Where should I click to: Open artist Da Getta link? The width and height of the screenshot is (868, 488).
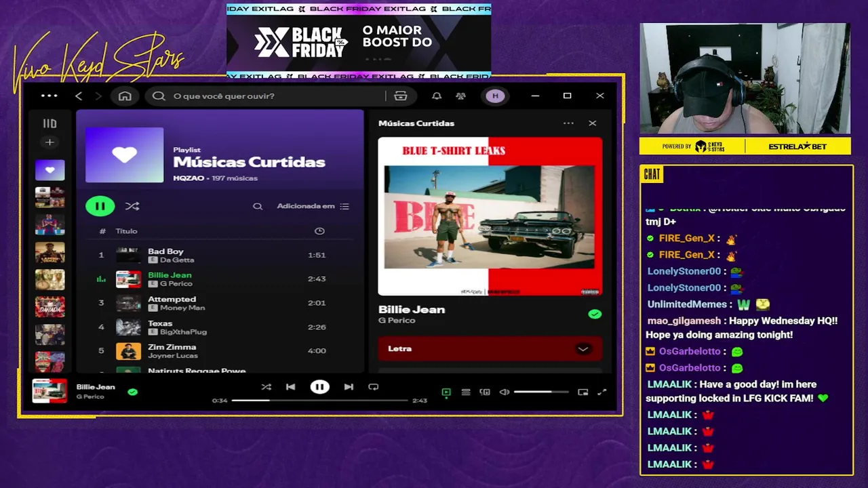coord(177,260)
